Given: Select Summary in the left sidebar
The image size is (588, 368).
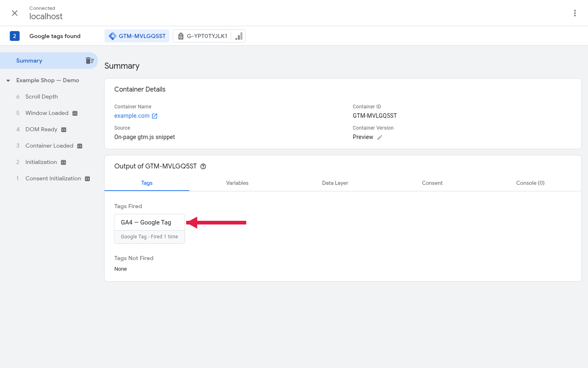Looking at the screenshot, I should pos(49,61).
